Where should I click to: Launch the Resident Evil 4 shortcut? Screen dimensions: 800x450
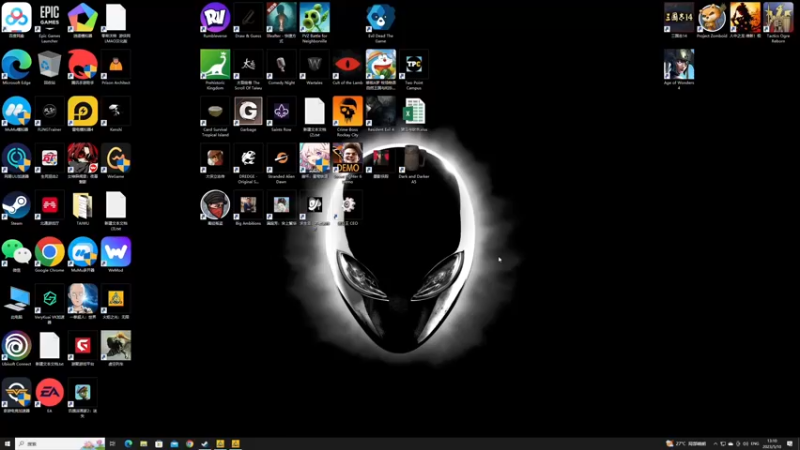pos(381,115)
